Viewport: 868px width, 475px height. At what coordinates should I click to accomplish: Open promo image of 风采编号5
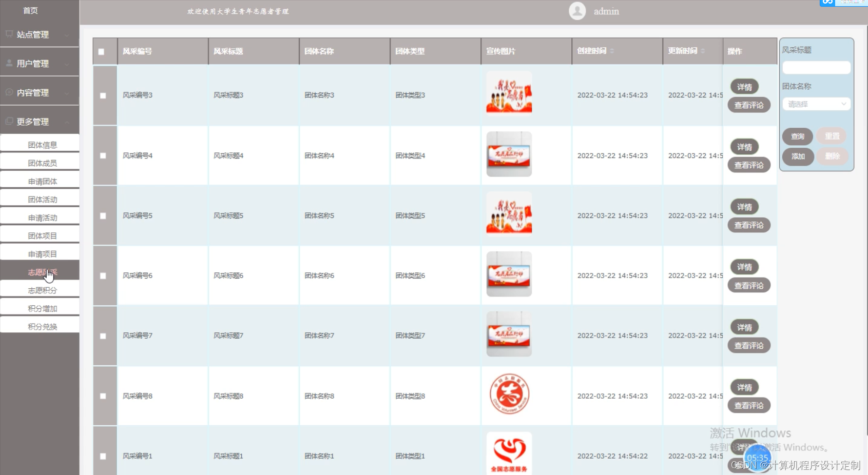[x=509, y=214]
